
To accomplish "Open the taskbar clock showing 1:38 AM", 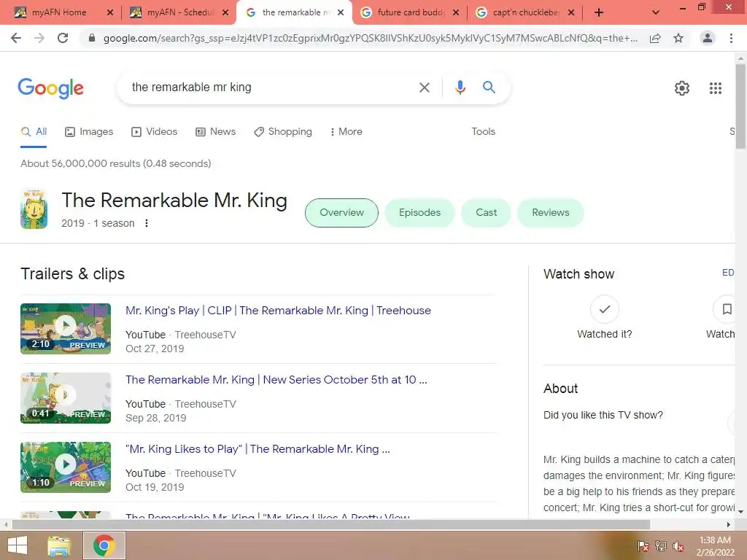I will (715, 546).
